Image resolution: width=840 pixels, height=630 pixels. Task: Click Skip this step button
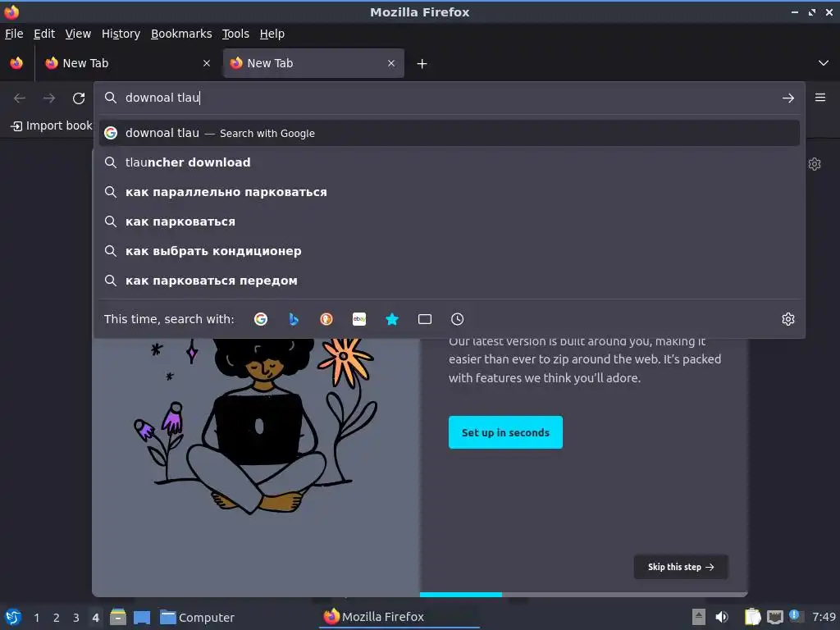tap(680, 567)
